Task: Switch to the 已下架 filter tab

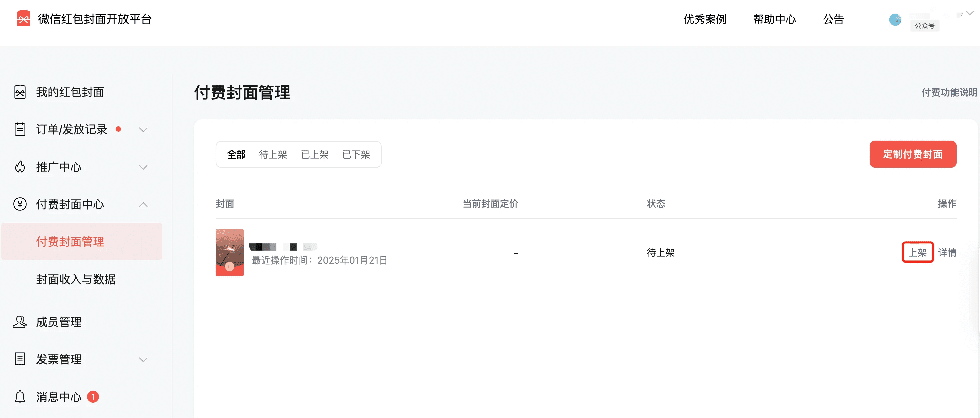Action: point(356,154)
